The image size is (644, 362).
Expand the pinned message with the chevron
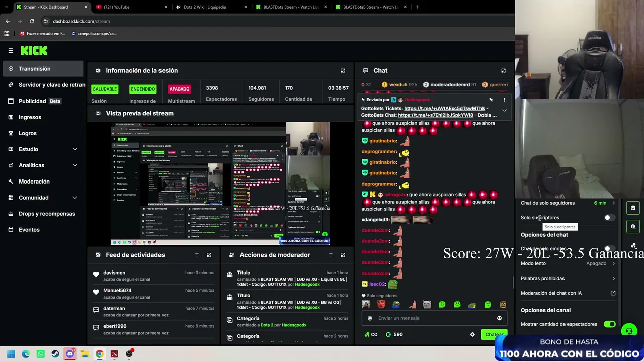(x=504, y=111)
